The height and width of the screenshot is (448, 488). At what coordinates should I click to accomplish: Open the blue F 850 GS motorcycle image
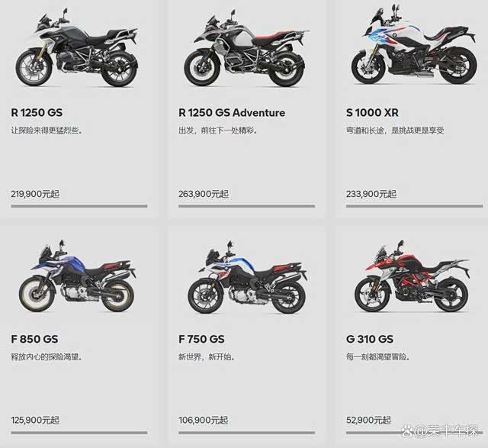(x=77, y=276)
